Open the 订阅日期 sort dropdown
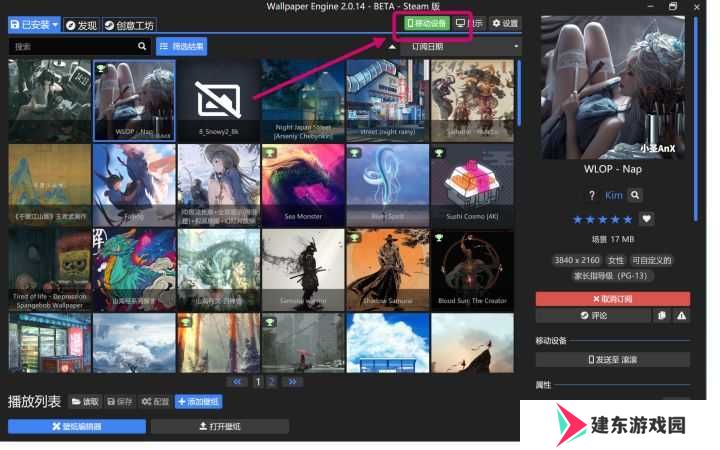 [461, 47]
